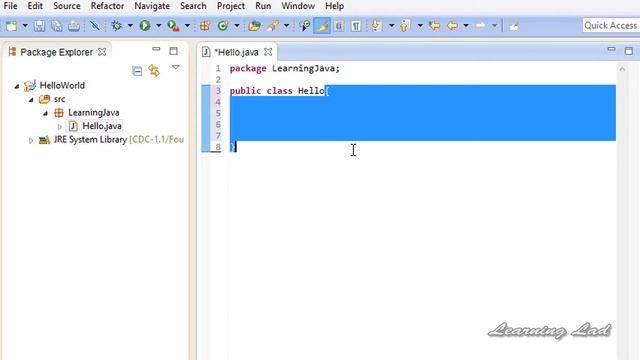Image resolution: width=640 pixels, height=360 pixels.
Task: Navigate Forward with the right arrow icon
Action: tap(480, 26)
